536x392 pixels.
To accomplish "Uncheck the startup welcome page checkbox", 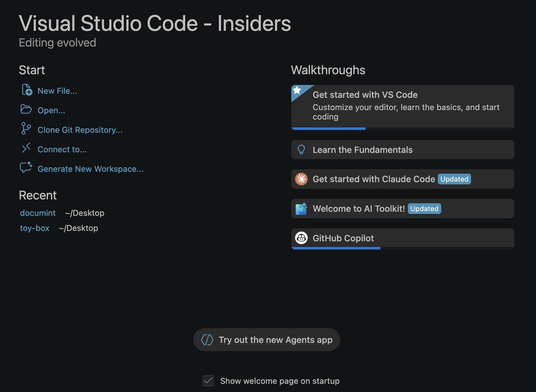I will [208, 381].
